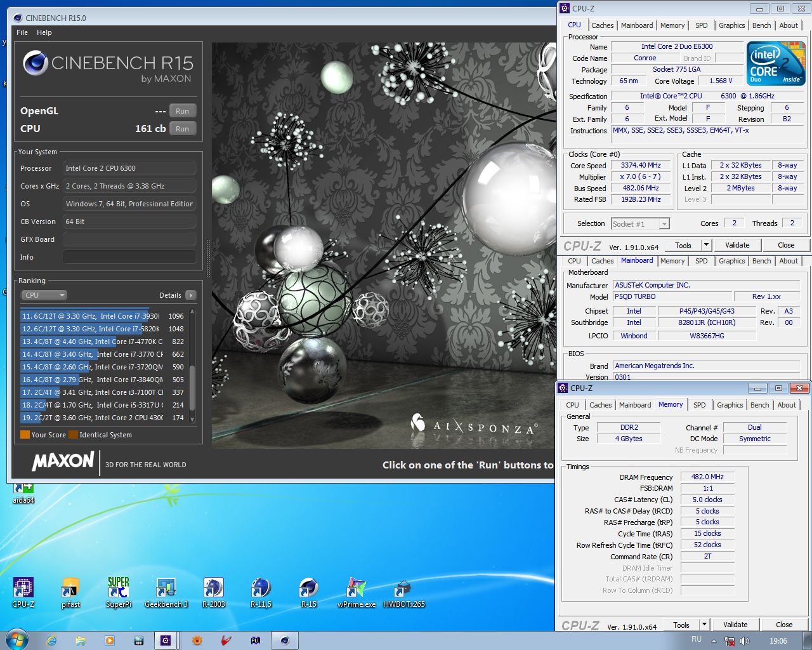Open the Geekbench 3 desktop shortcut

point(166,592)
